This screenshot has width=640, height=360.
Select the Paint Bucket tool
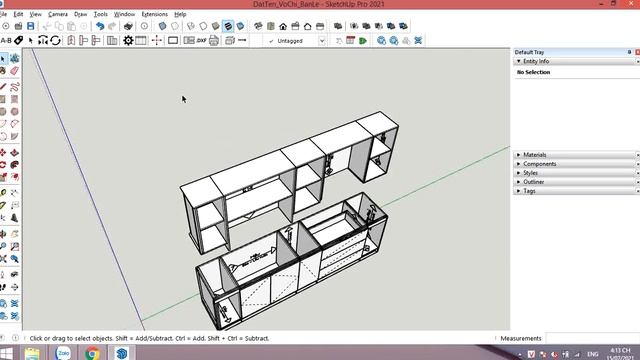3,71
